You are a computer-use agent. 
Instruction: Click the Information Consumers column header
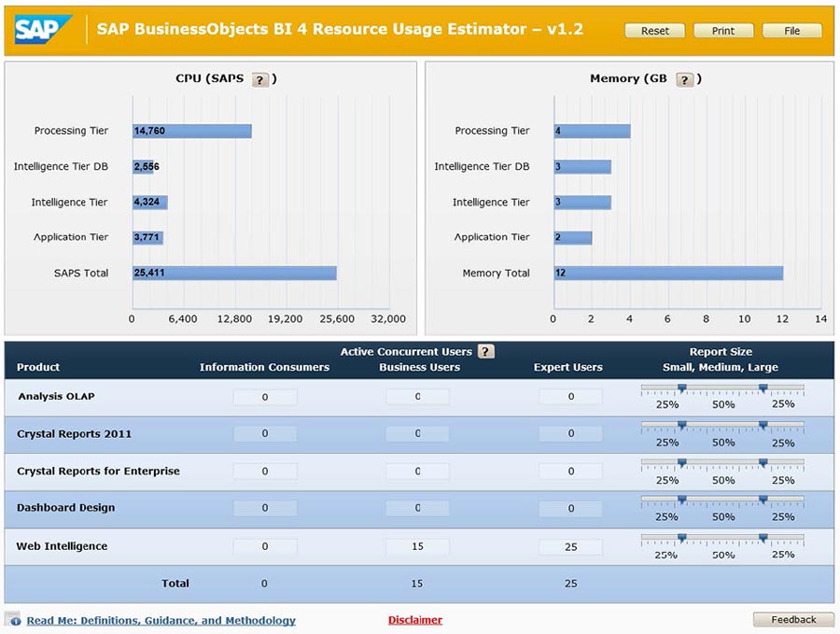click(265, 367)
